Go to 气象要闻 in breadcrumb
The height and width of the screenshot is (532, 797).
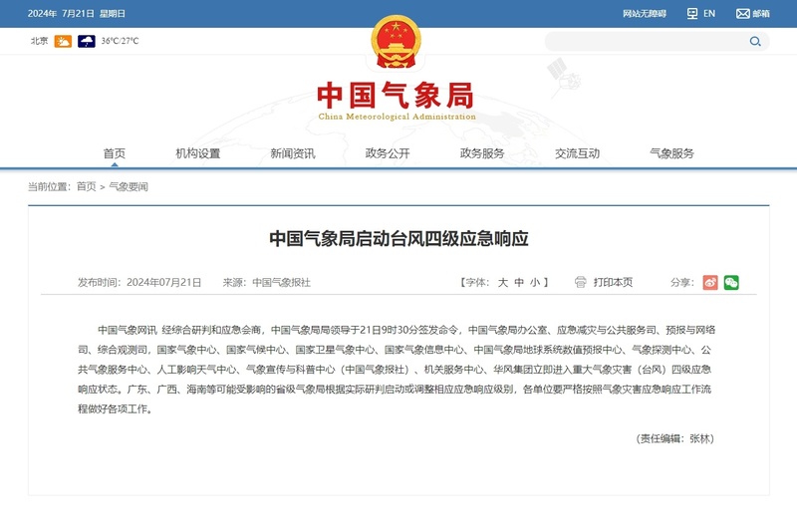[129, 186]
